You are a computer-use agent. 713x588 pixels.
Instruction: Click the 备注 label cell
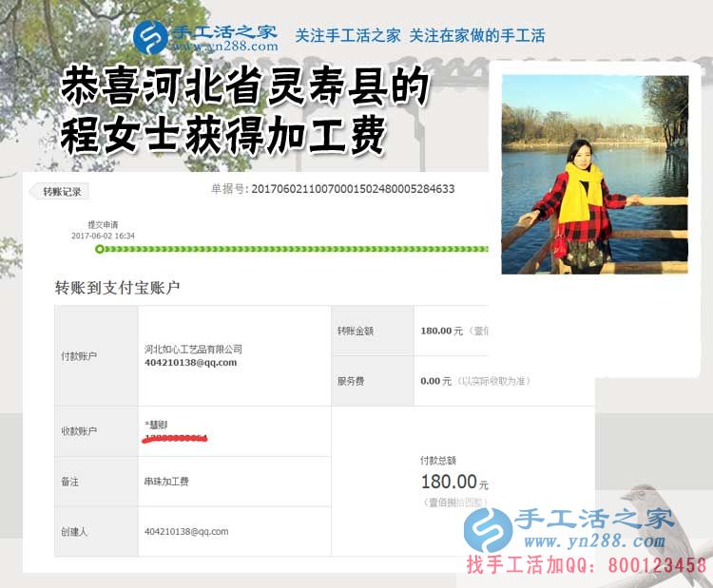[x=96, y=482]
